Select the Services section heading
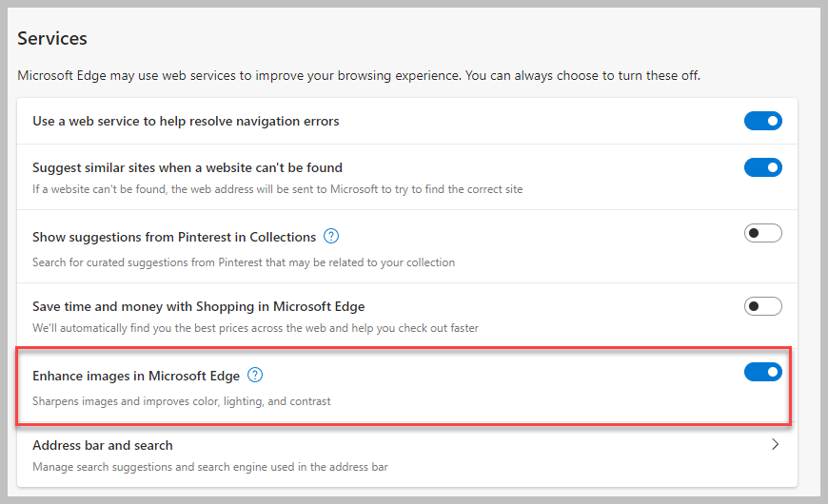Screen dimensions: 828x504 [52, 39]
